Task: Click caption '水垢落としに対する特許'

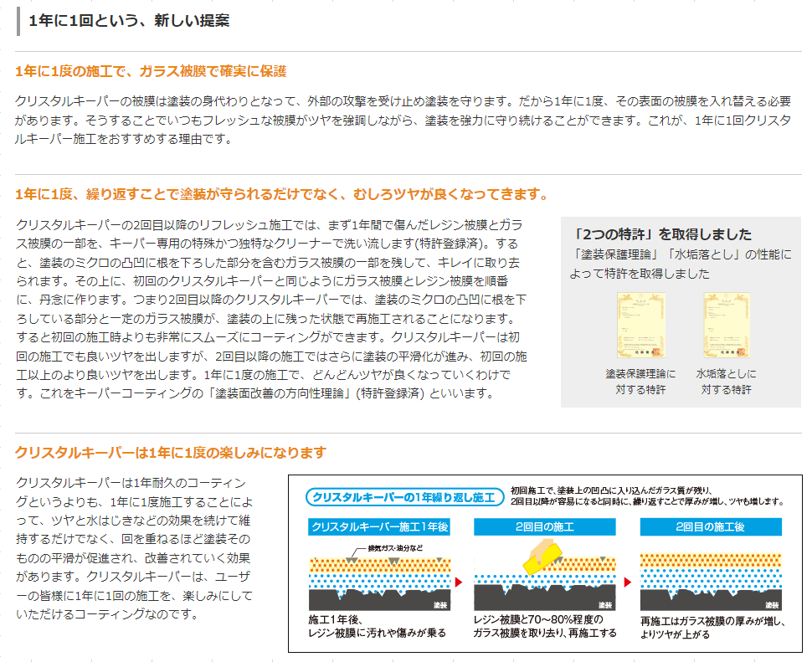Action: click(x=726, y=382)
